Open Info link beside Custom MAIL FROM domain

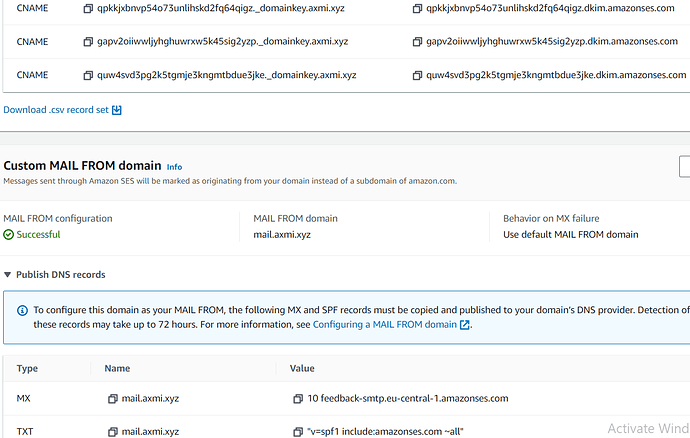[174, 166]
